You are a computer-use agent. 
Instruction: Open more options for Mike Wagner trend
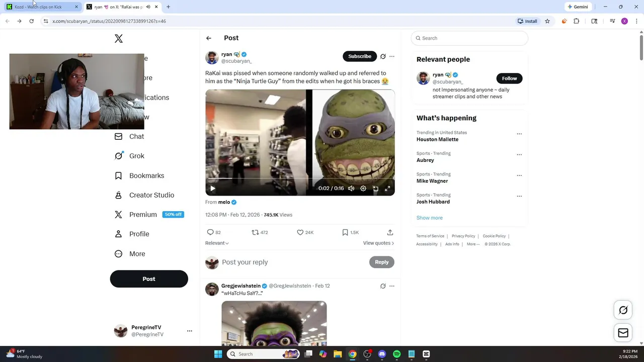[x=519, y=175]
